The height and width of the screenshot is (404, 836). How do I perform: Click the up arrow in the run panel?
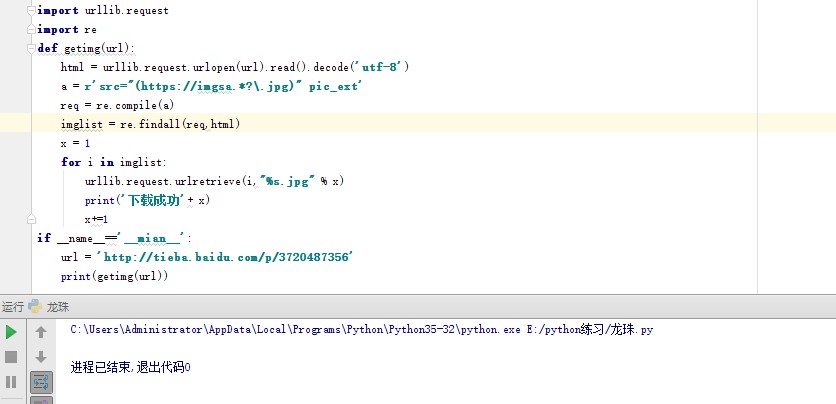pyautogui.click(x=41, y=331)
